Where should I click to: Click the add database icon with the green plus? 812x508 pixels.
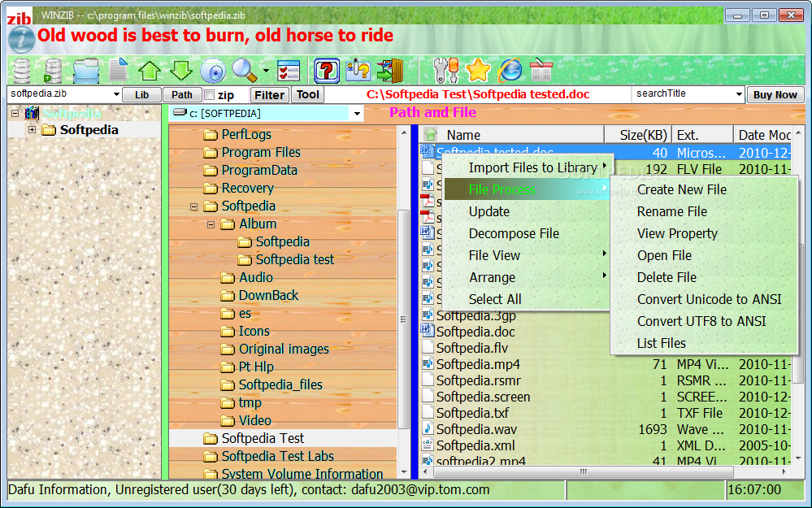(x=53, y=71)
